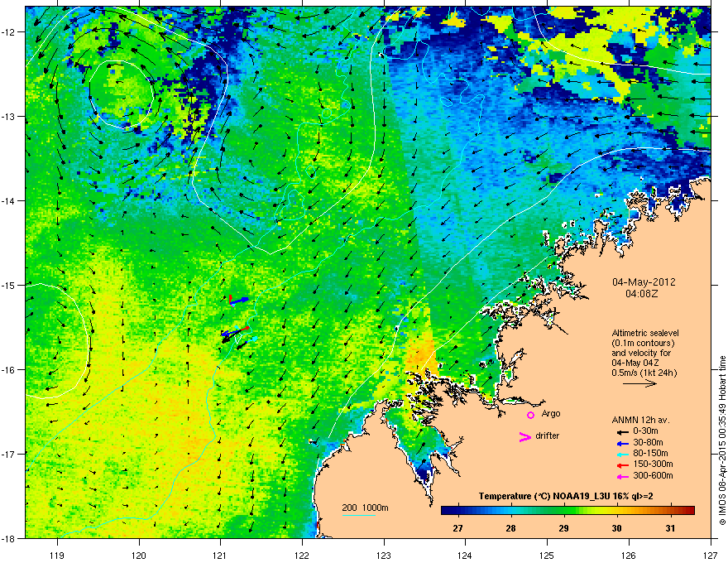Click the blue 30-80m legend arrow
This screenshot has height=563, width=728.
[x=621, y=443]
